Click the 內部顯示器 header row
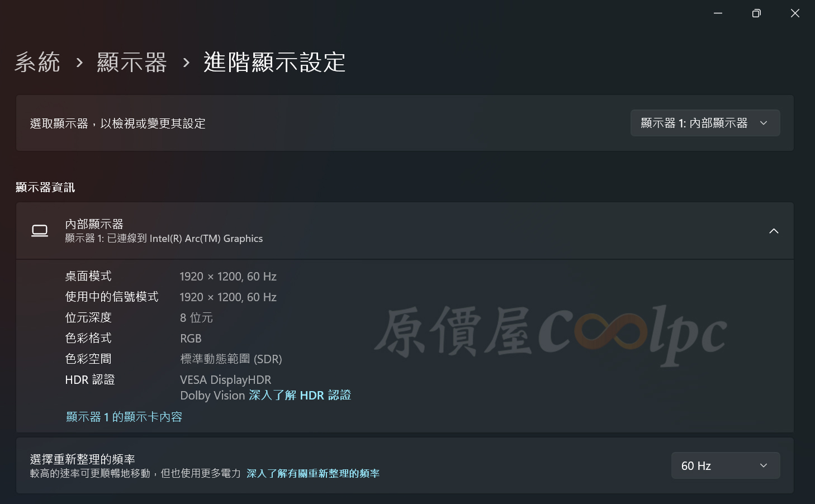815x504 pixels. (x=405, y=231)
